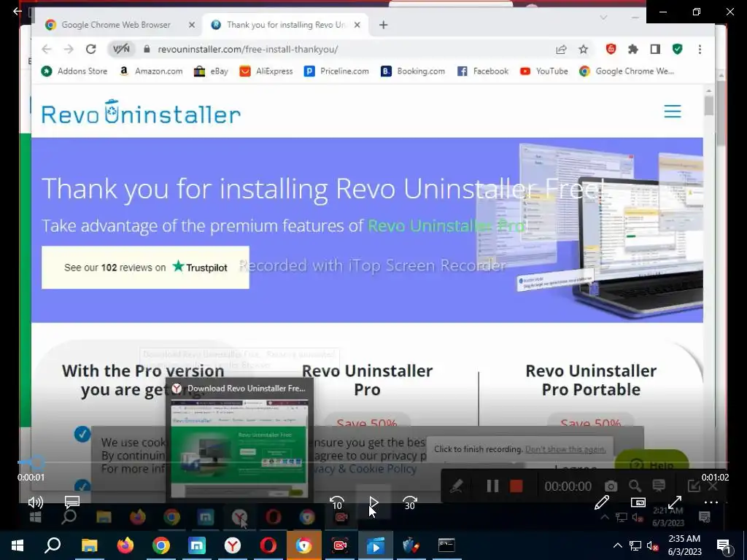Open the clock showing 2:35 AM

point(684,545)
